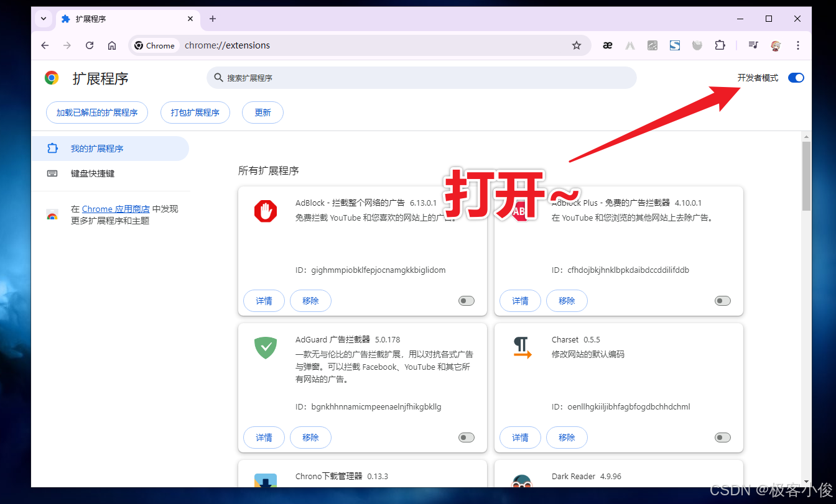This screenshot has height=504, width=836.
Task: Open 详情 for Charset
Action: click(x=520, y=438)
